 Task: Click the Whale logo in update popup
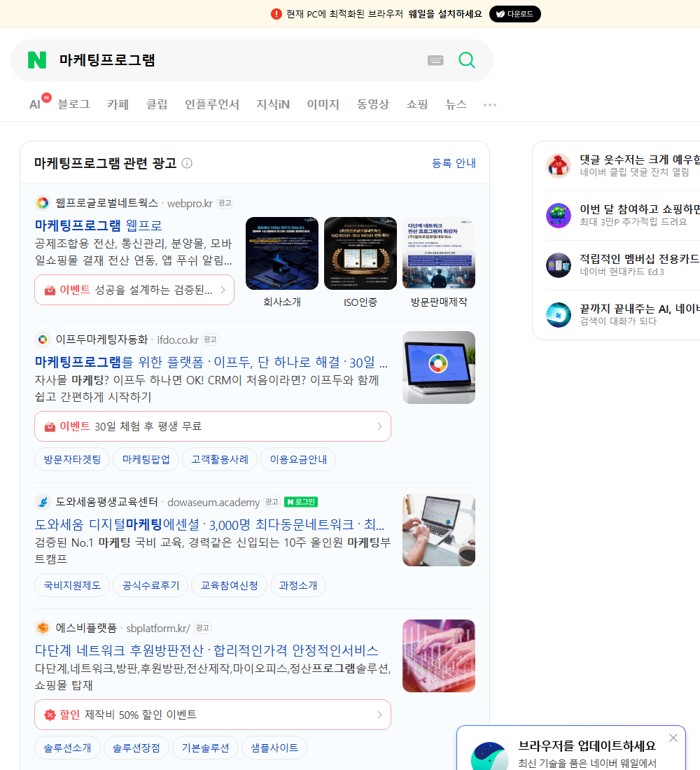click(489, 756)
